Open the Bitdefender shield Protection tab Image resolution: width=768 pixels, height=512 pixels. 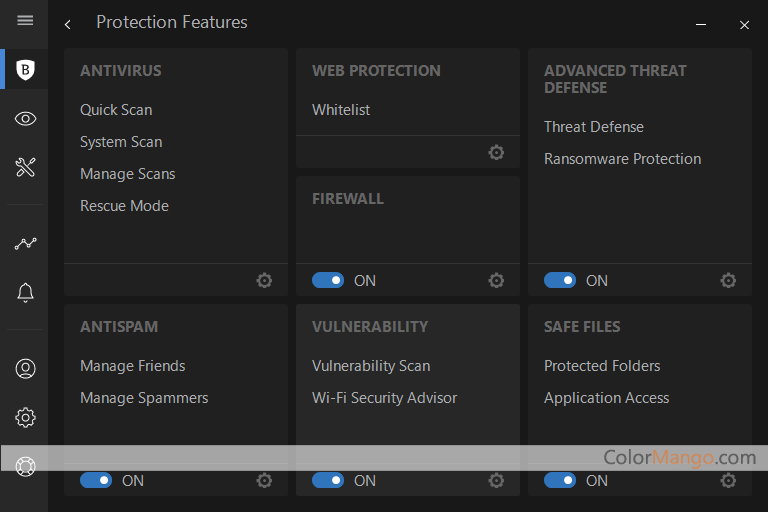point(26,69)
